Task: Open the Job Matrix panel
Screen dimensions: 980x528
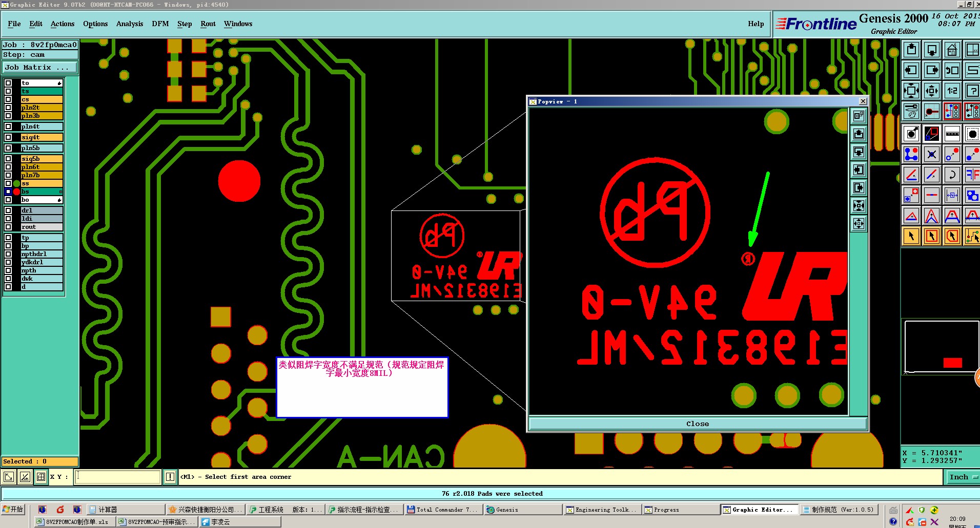Action: 39,68
